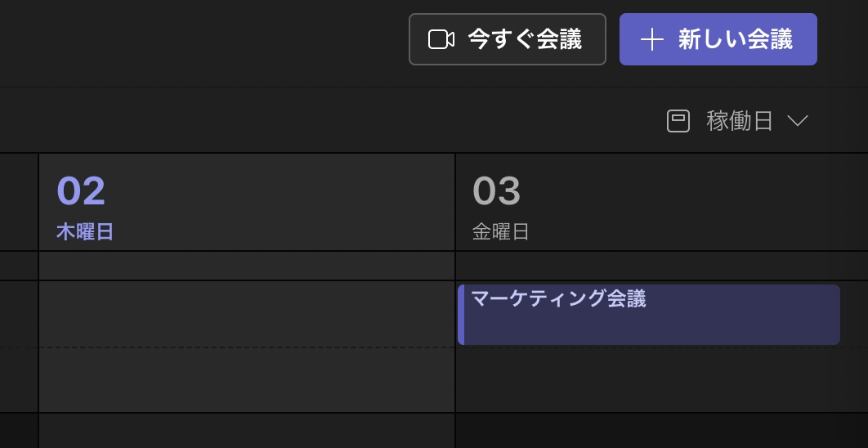Create a meeting using 新しい会議 button
Viewport: 868px width, 448px height.
pos(718,39)
